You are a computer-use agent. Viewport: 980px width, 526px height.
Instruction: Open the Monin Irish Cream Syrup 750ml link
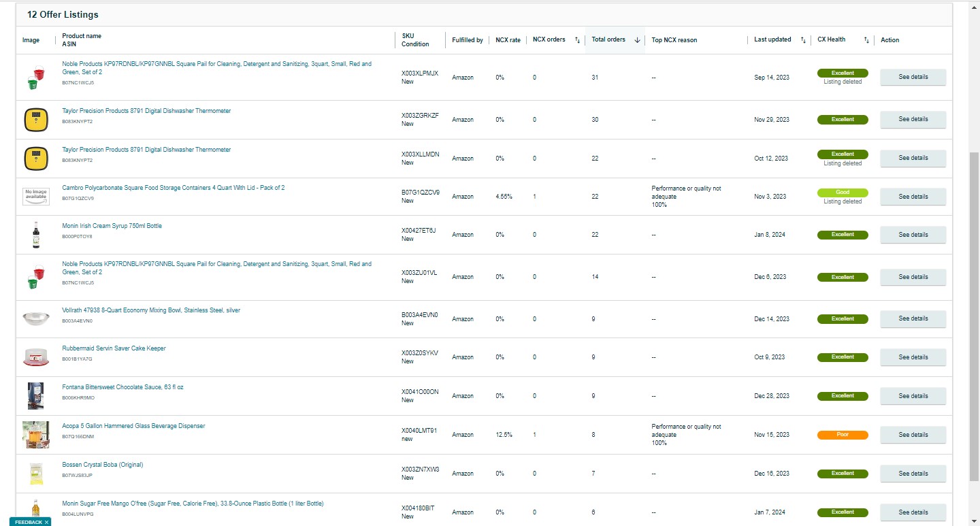coord(112,226)
